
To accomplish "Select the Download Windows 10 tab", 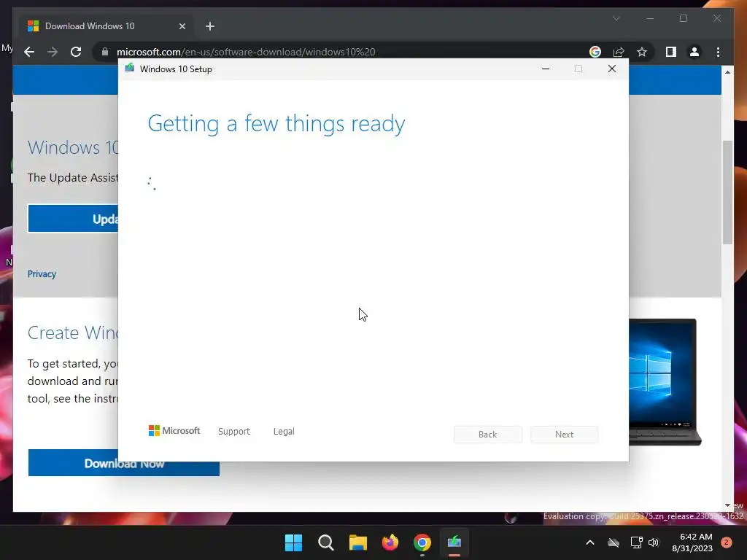I will point(107,26).
